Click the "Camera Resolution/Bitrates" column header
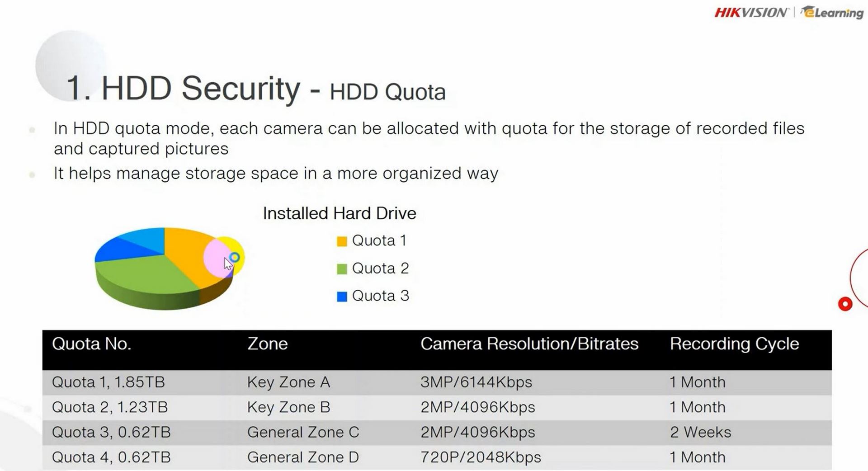The image size is (868, 471). click(529, 344)
